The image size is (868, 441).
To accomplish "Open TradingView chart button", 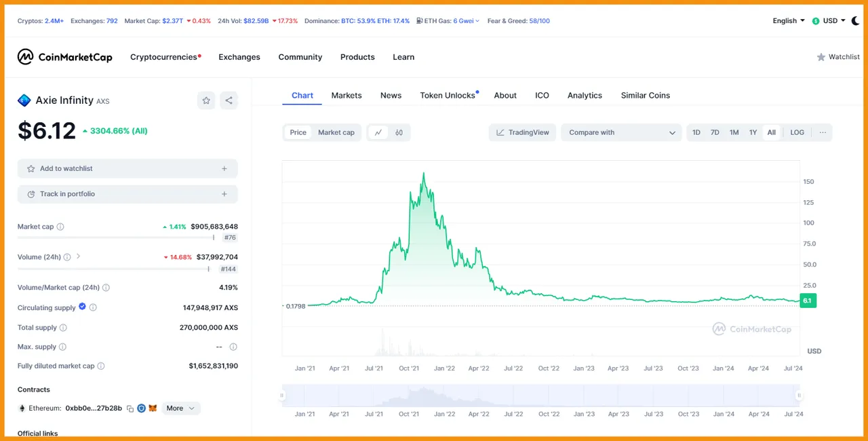I will point(523,132).
